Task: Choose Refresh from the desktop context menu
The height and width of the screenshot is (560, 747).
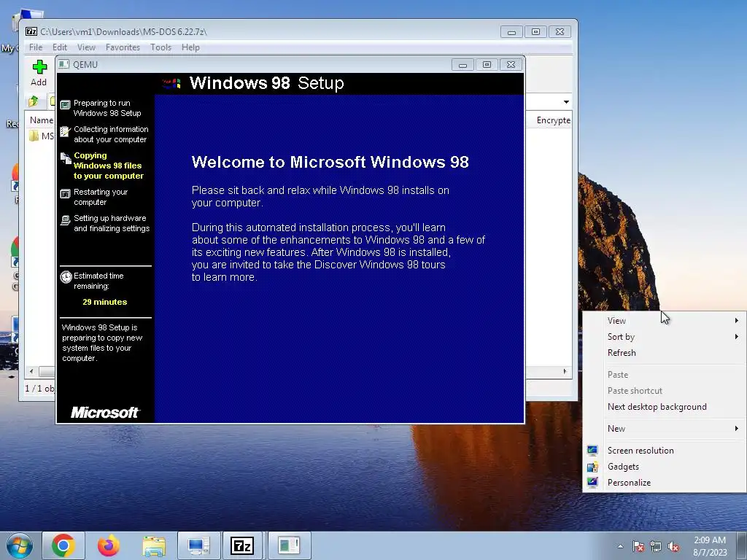Action: pyautogui.click(x=665, y=353)
